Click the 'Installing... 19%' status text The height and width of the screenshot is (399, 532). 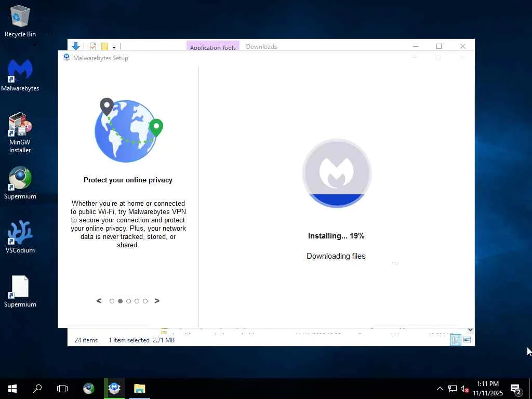pyautogui.click(x=336, y=236)
